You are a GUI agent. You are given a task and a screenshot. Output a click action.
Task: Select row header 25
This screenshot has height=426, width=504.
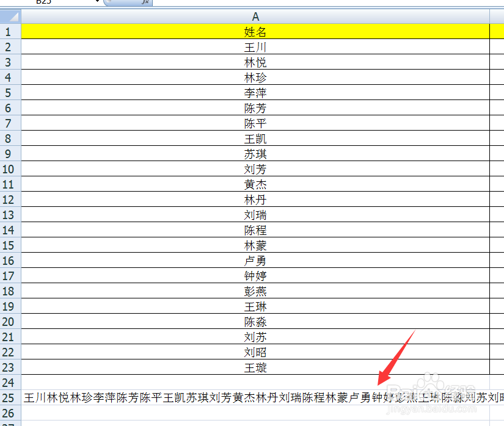(10, 397)
